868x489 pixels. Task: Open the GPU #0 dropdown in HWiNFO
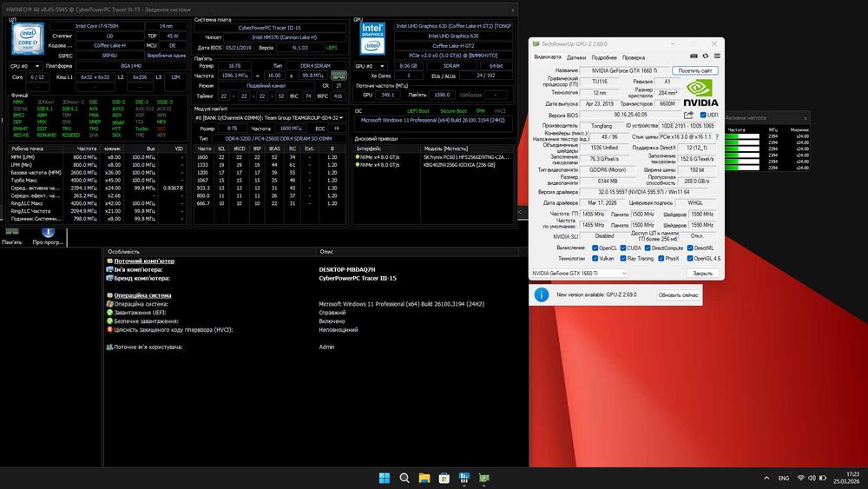(x=370, y=66)
